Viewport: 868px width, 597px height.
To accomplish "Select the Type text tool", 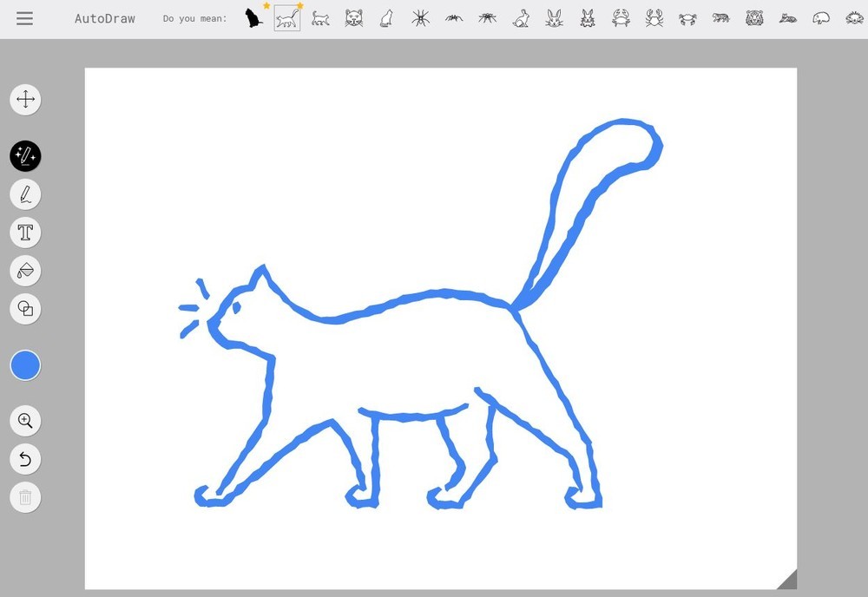I will pyautogui.click(x=25, y=233).
